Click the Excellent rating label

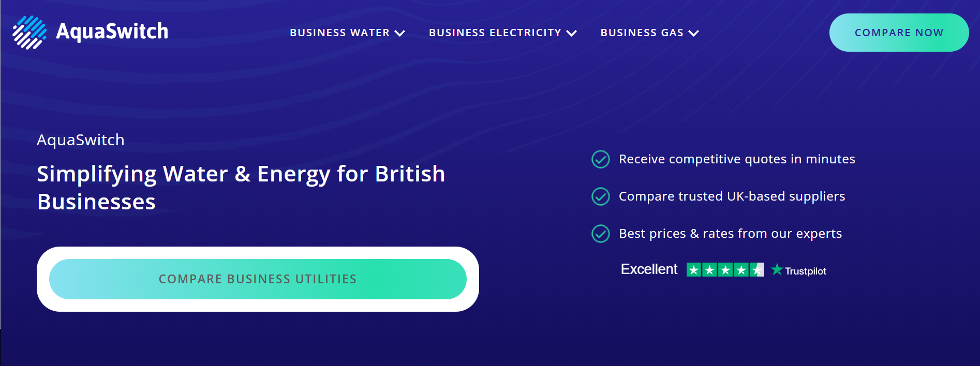pyautogui.click(x=649, y=269)
